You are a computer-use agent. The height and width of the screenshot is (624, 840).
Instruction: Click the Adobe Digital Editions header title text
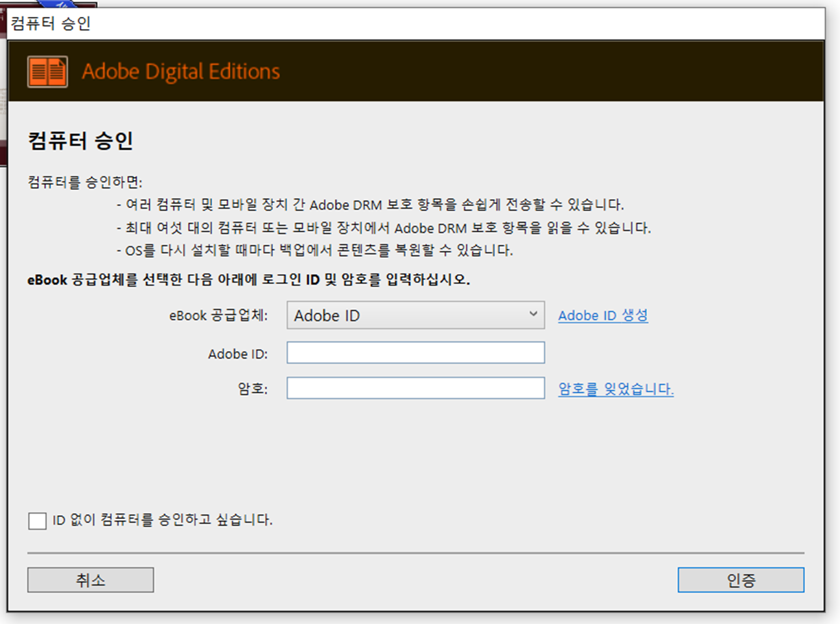181,71
